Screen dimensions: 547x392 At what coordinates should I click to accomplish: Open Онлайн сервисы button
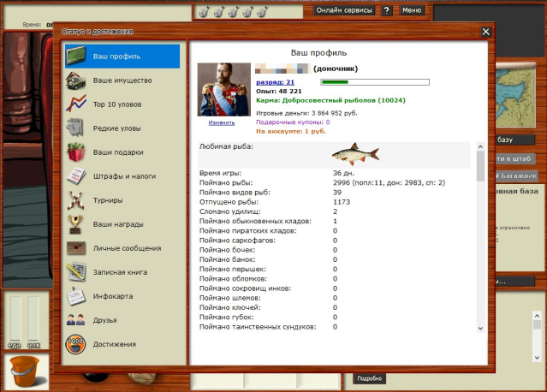point(343,10)
